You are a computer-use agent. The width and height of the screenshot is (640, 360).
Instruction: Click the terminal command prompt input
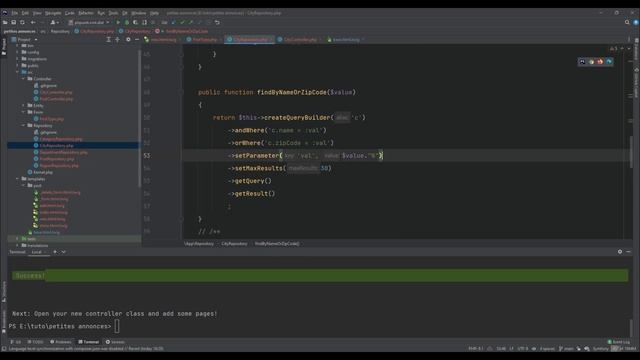117,326
